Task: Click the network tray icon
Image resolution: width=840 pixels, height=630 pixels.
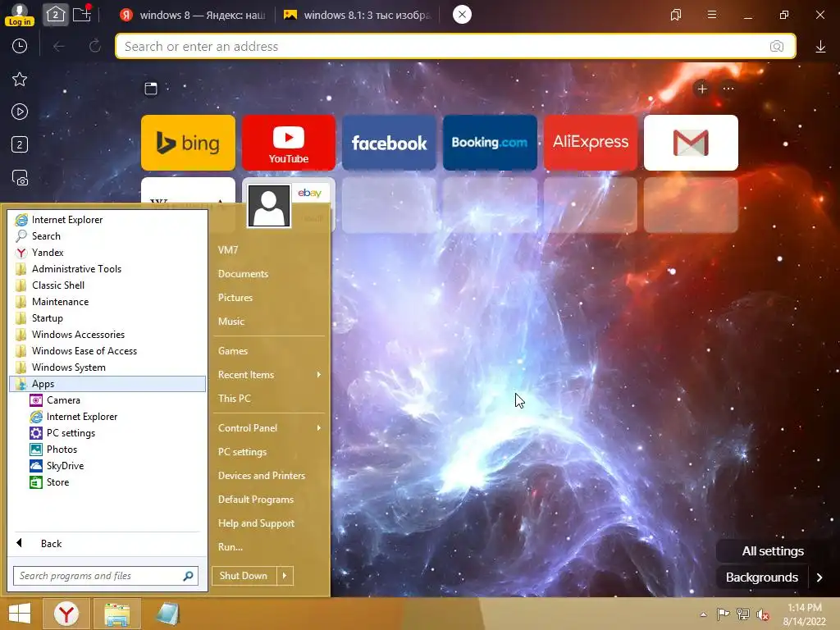Action: click(x=743, y=614)
